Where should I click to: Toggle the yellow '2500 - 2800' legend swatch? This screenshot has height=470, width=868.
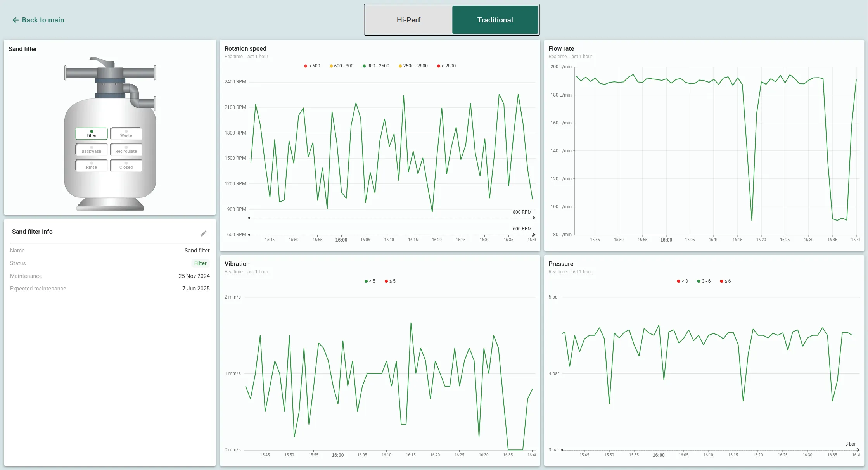400,66
